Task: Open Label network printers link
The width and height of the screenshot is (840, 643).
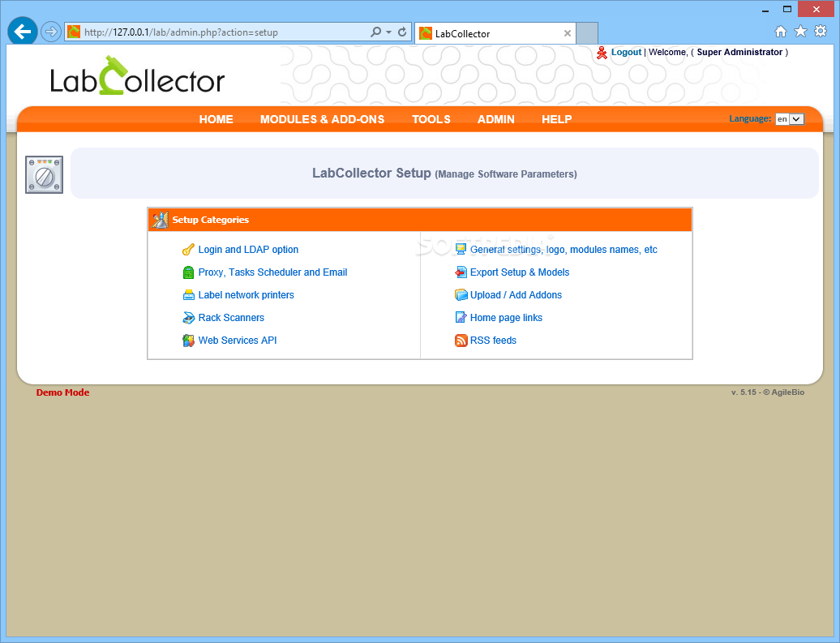Action: [246, 294]
